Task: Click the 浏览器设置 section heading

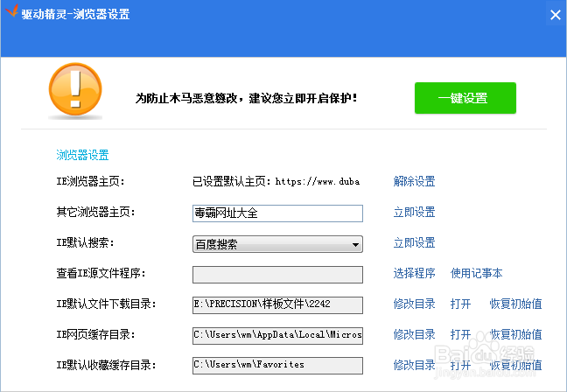Action: (x=82, y=155)
